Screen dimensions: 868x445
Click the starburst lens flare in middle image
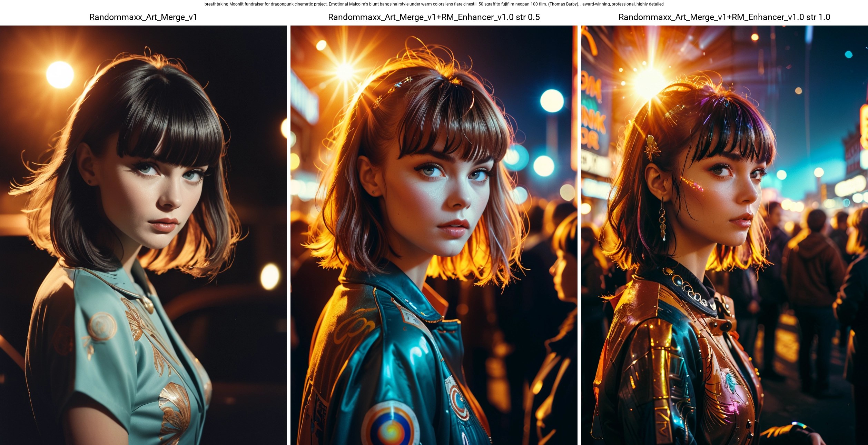click(345, 71)
